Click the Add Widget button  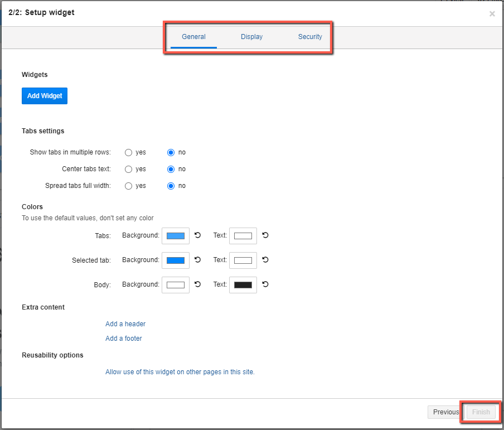45,96
